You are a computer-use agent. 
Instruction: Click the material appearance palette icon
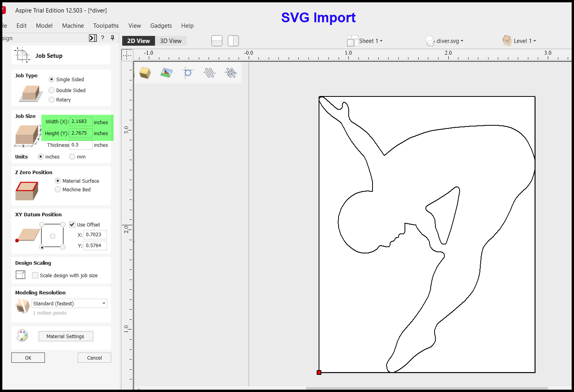22,335
